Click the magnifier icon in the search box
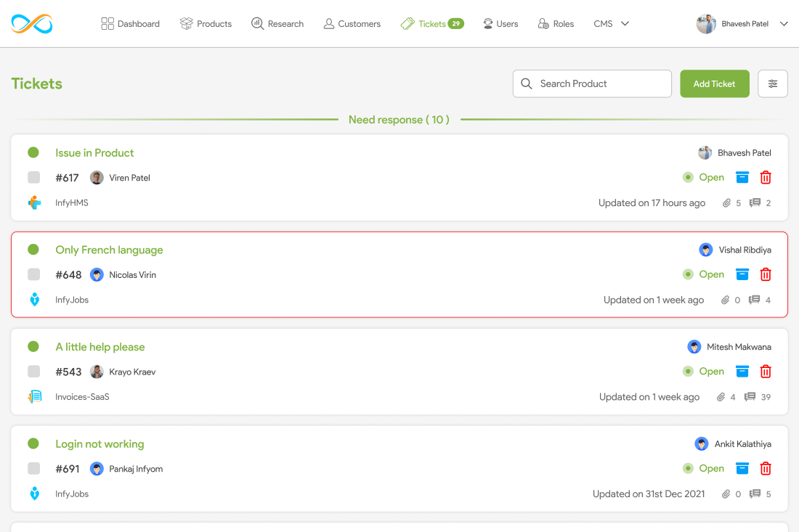799x532 pixels. [x=527, y=83]
